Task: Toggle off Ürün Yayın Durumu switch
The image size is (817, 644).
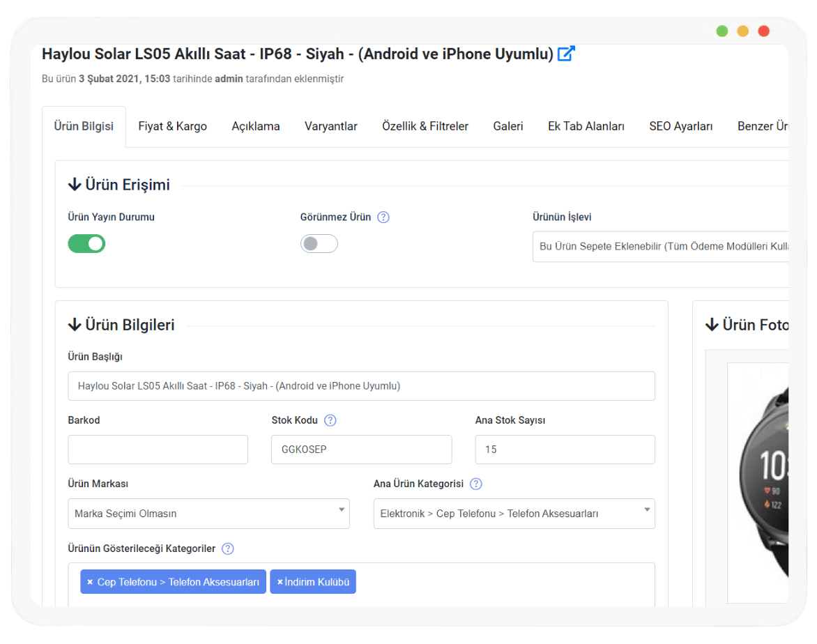Action: coord(86,243)
